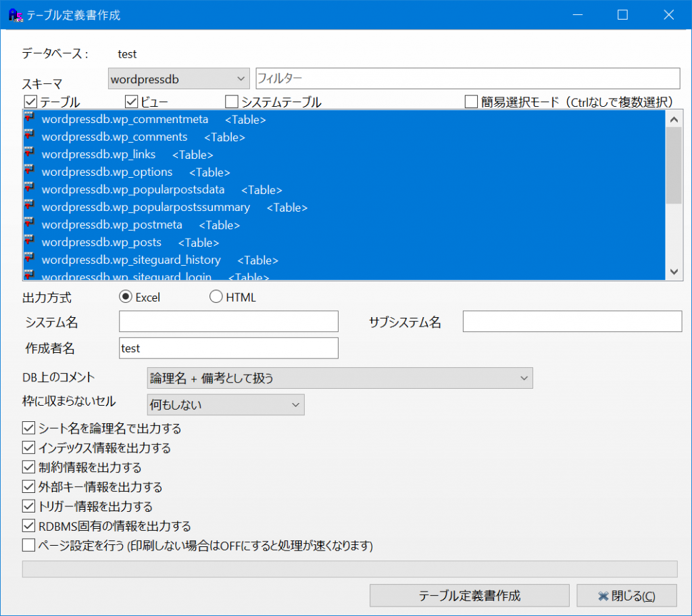Screen dimensions: 692x616
Task: Toggle the ビュー checkbox
Action: 131,102
